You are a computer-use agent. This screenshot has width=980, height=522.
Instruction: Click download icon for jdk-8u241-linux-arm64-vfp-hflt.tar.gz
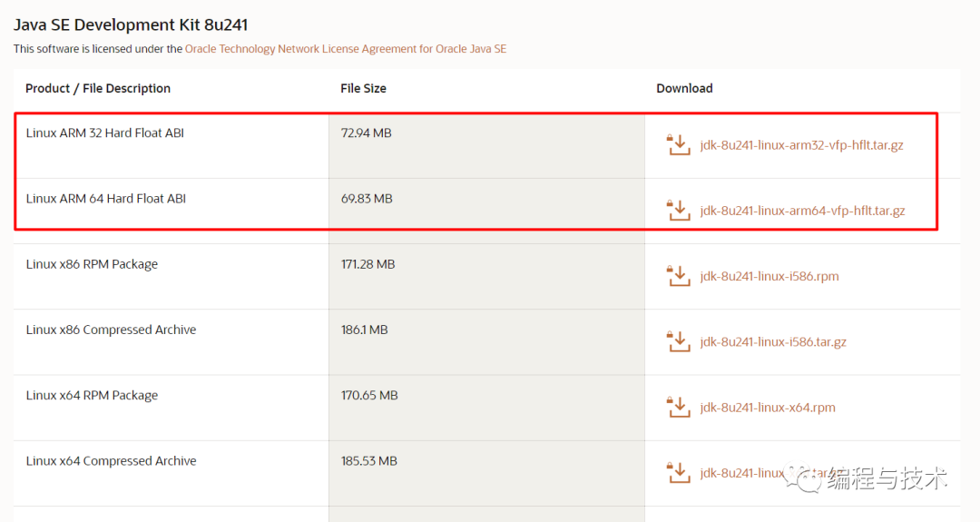pyautogui.click(x=679, y=211)
